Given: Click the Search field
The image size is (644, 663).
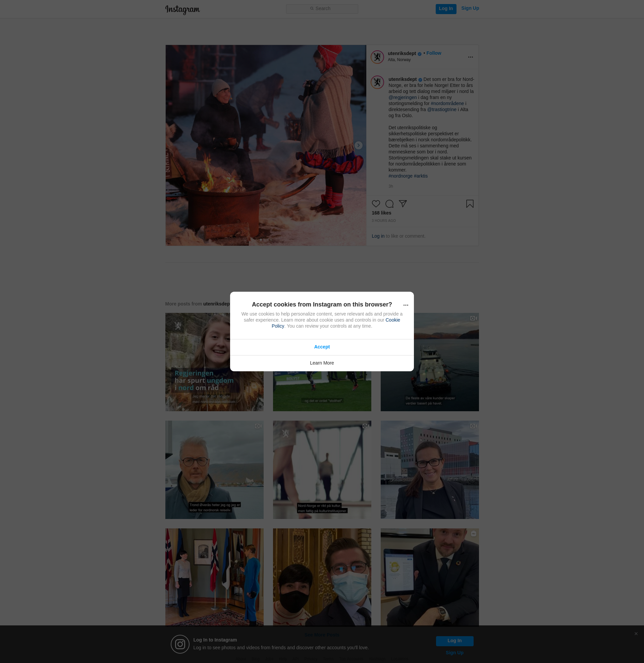Looking at the screenshot, I should tap(322, 9).
